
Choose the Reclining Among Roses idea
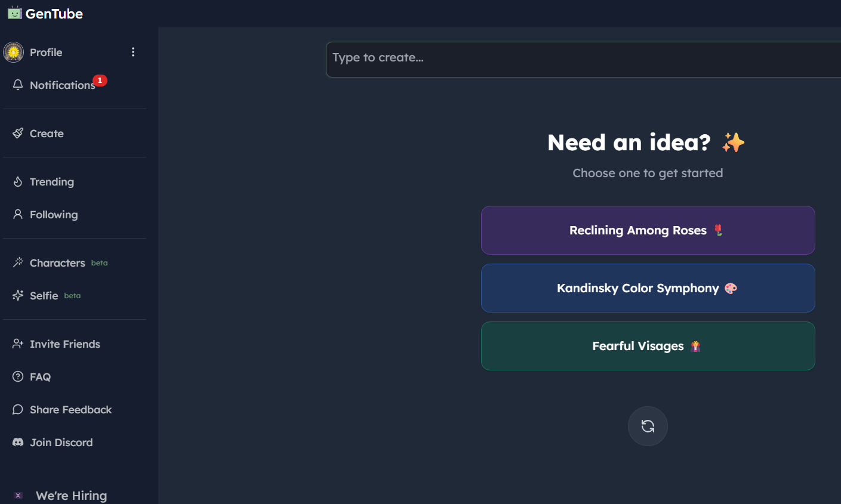648,230
